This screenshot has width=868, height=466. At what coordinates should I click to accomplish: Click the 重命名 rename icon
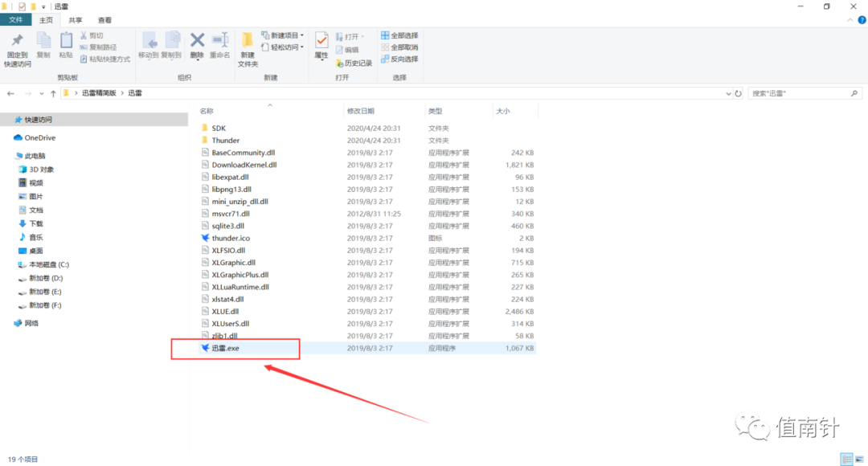[x=219, y=40]
